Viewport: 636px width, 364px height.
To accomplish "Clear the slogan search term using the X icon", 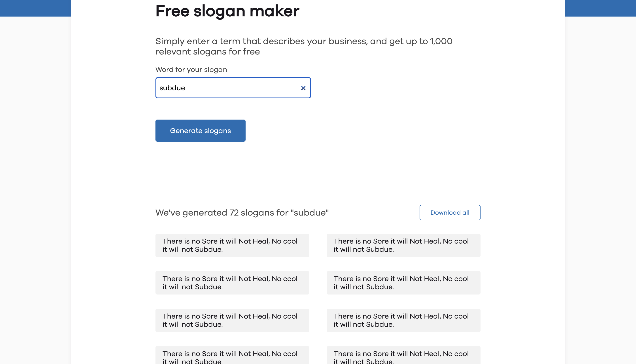I will pyautogui.click(x=303, y=88).
